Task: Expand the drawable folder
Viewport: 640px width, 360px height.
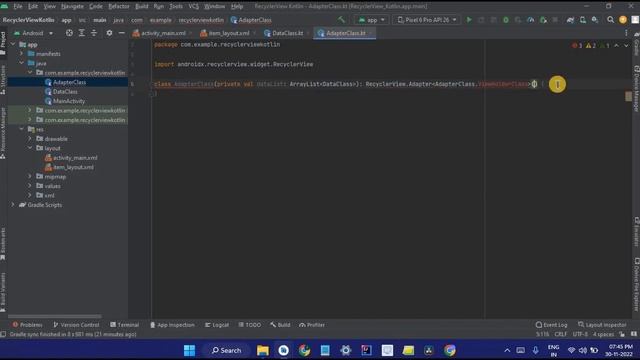Action: [30, 138]
